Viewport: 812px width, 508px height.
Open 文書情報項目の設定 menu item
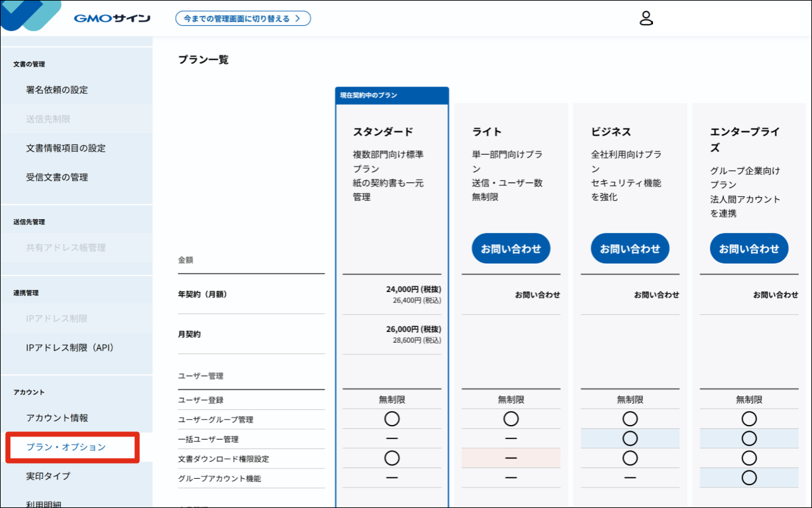tap(66, 148)
